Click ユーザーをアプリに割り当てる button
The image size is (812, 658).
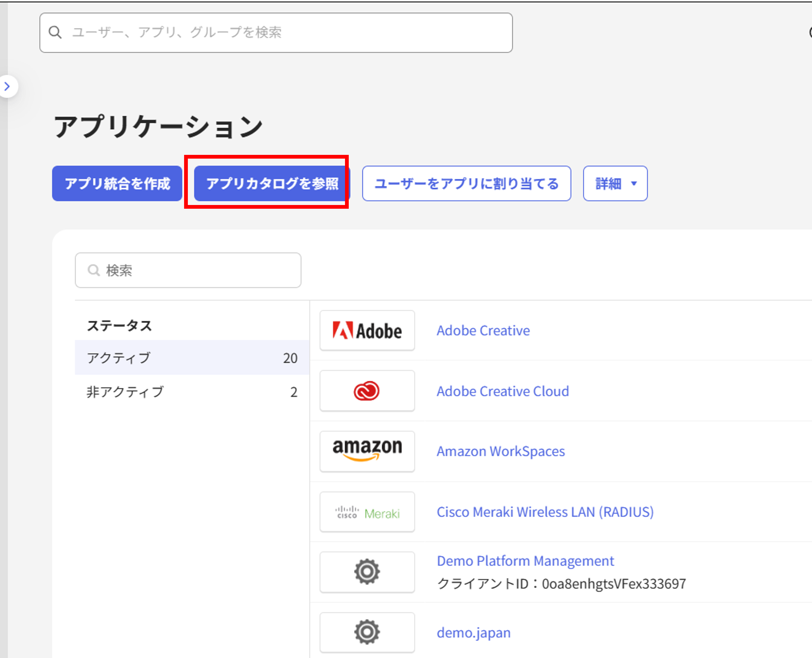coord(466,183)
